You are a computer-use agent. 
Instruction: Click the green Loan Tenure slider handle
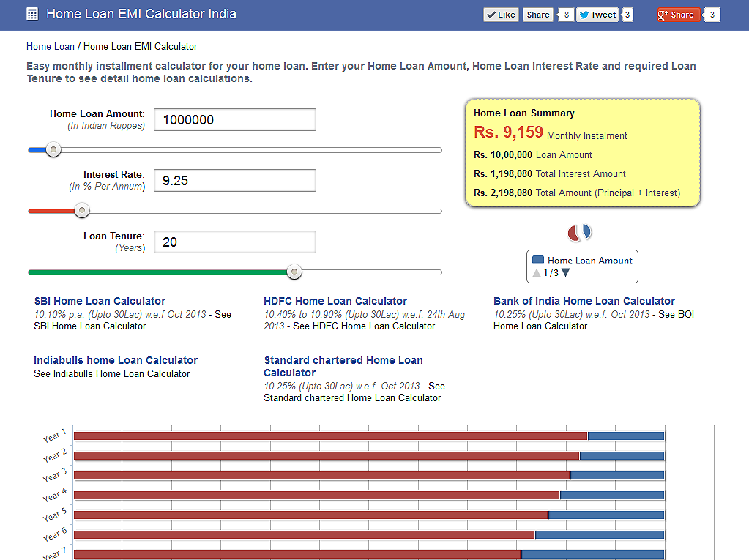pyautogui.click(x=294, y=272)
